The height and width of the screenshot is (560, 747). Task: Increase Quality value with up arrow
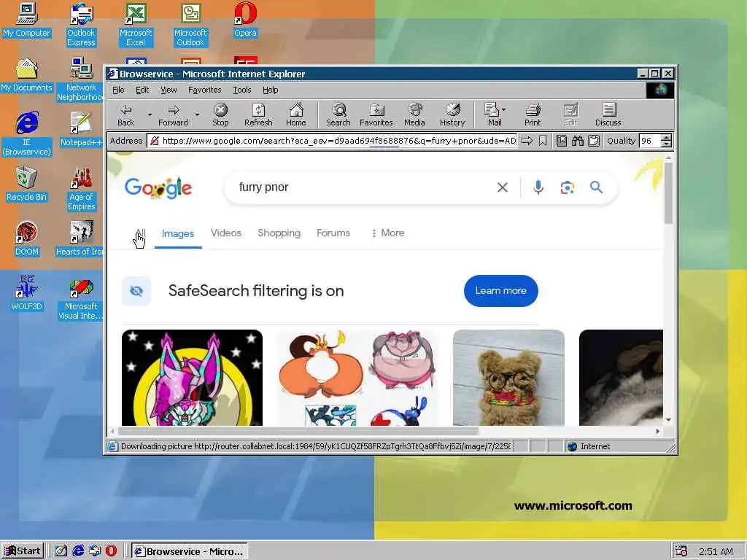coord(667,138)
